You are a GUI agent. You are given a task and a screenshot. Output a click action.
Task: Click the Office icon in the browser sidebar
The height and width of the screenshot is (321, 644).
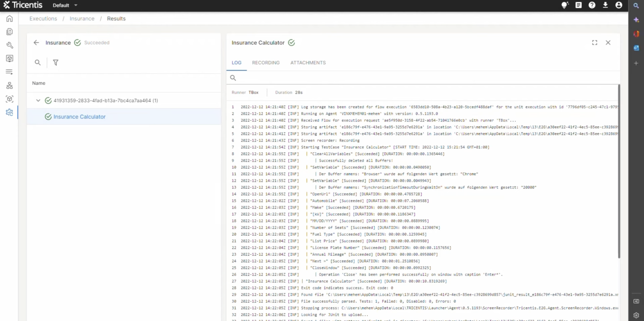click(x=636, y=33)
